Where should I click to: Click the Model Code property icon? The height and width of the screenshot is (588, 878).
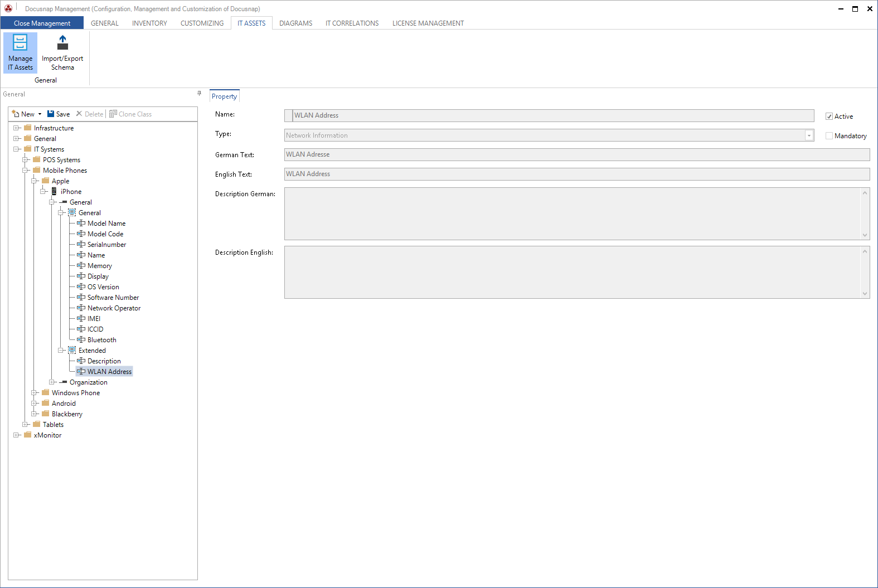81,234
